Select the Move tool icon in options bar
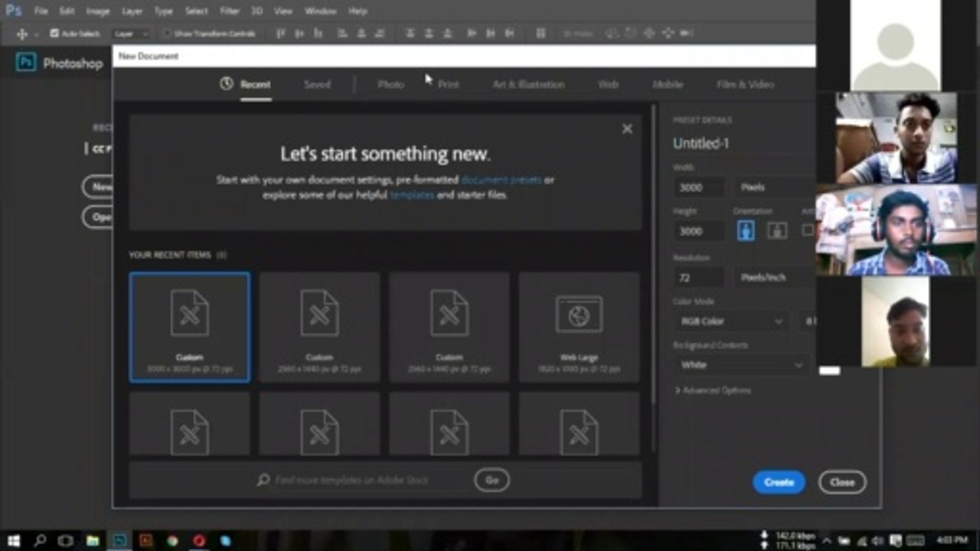 21,34
